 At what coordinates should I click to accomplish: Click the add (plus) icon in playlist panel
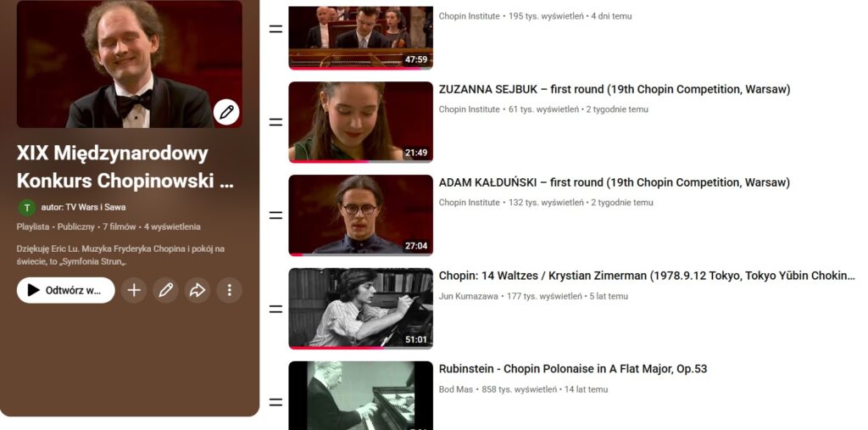point(134,290)
